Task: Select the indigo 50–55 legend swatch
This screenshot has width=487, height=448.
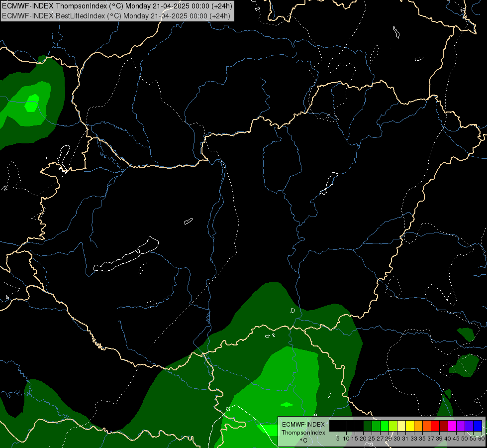Action: tap(469, 426)
